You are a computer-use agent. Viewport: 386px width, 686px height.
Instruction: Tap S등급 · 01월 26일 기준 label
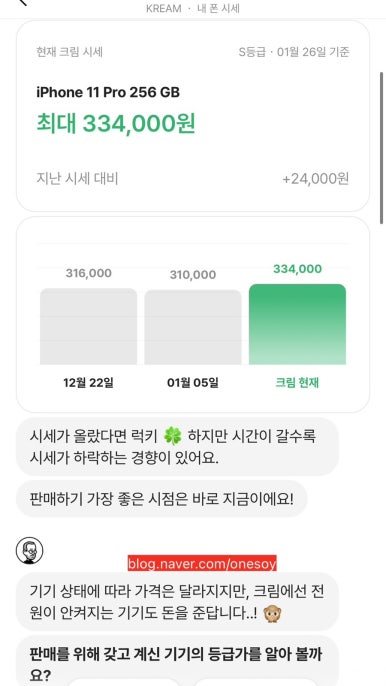point(294,52)
